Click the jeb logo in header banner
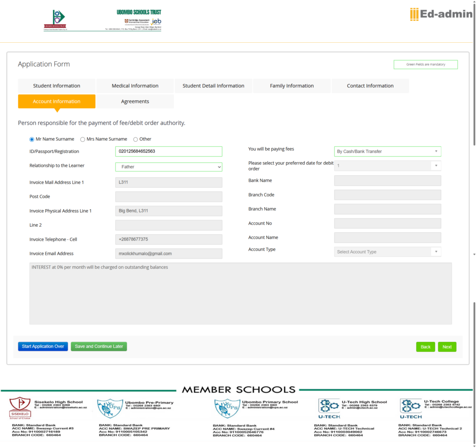Viewport: 476px width, 448px height. pyautogui.click(x=156, y=21)
